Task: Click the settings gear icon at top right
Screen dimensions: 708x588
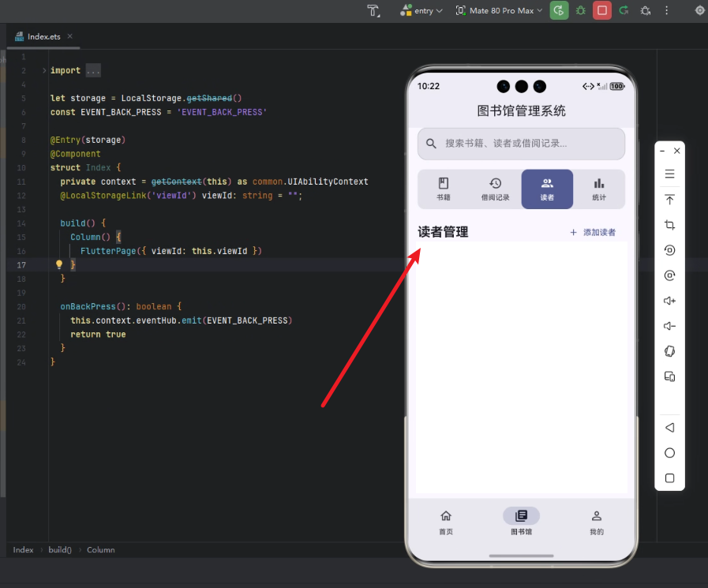Action: pyautogui.click(x=699, y=10)
